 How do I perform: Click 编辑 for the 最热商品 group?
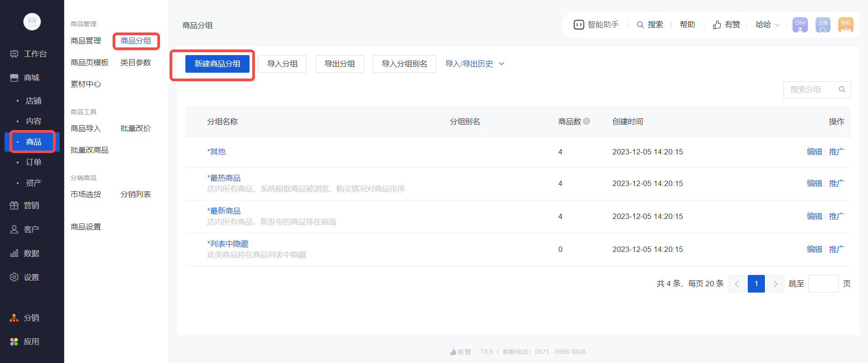pyautogui.click(x=814, y=183)
